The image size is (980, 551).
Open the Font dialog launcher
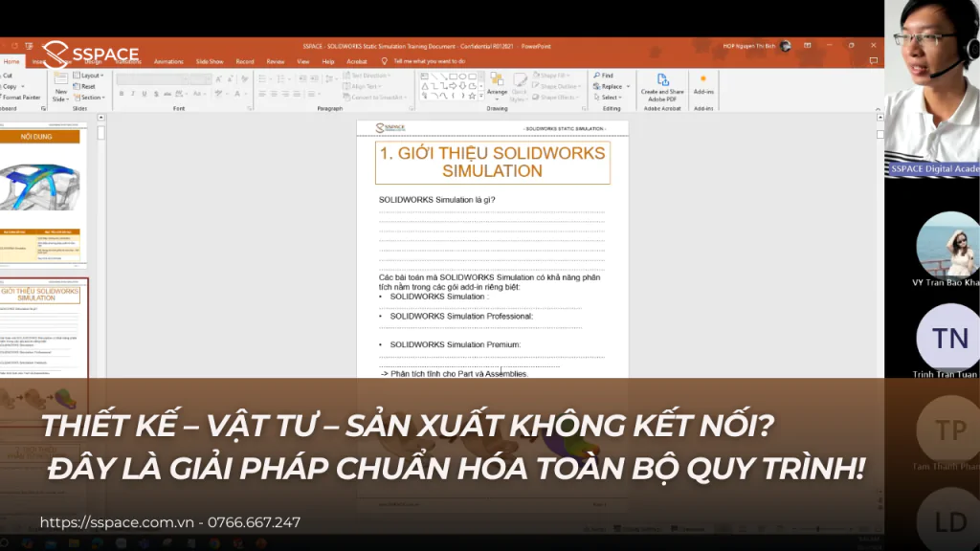pyautogui.click(x=250, y=109)
